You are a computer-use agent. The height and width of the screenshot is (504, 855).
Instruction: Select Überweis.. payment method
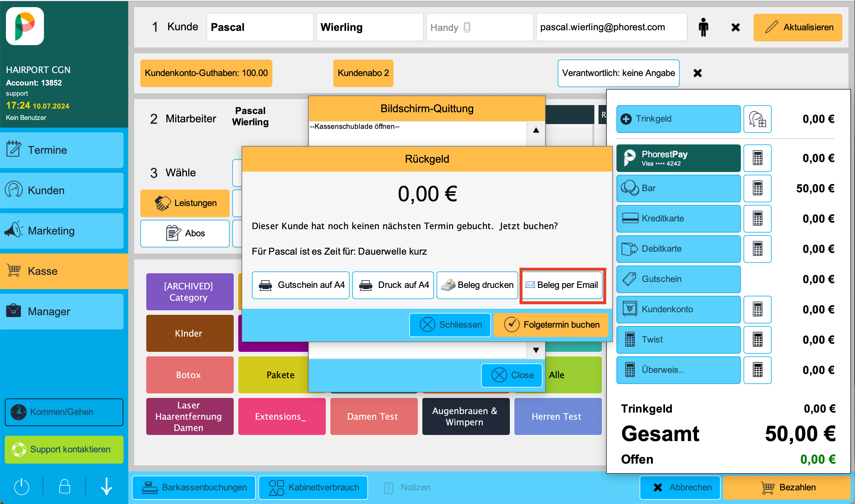coord(678,370)
